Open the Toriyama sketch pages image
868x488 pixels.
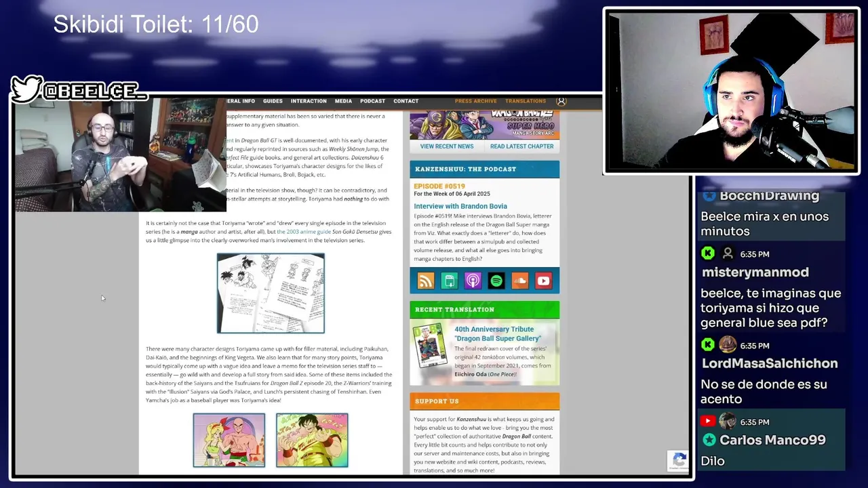[271, 293]
